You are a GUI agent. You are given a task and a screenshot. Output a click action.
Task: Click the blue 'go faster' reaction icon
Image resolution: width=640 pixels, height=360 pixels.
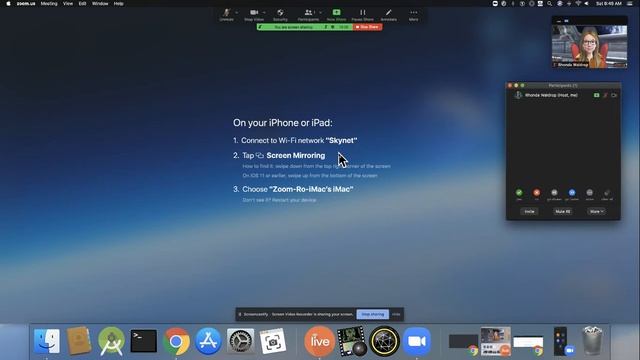click(x=572, y=193)
